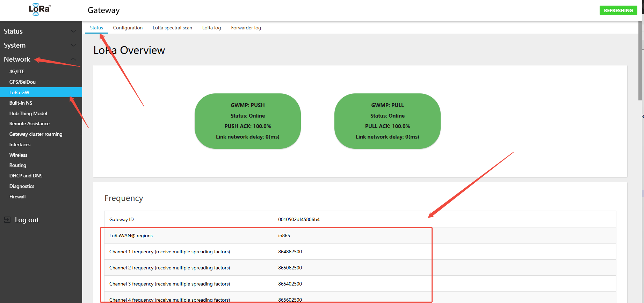
Task: Expand the System sidebar section chevron
Action: pyautogui.click(x=73, y=45)
